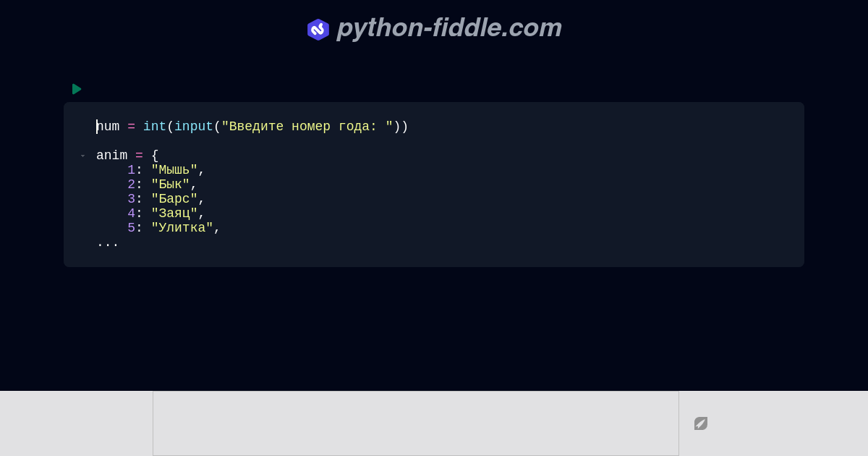Viewport: 868px width, 456px height.
Task: Select the string "Введите номер года: "
Action: 307,126
